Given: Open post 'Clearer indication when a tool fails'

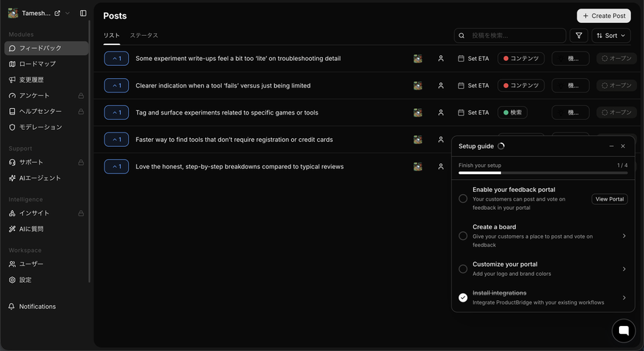Looking at the screenshot, I should coord(223,85).
